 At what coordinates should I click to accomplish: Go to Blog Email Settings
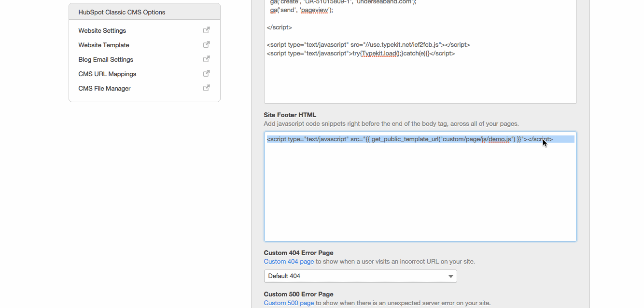click(106, 60)
